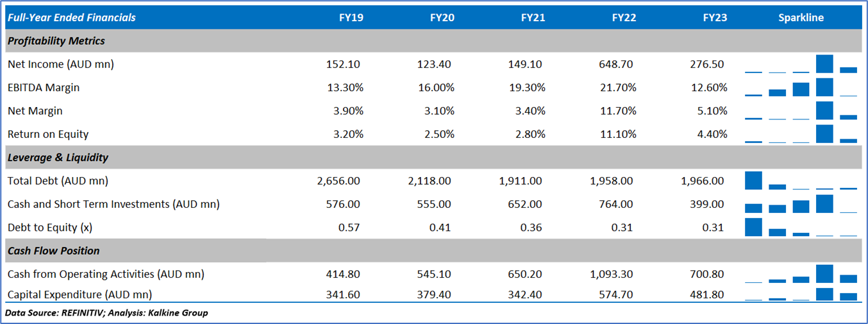Click the Return on Equity sparkline
Viewport: 868px width, 324px height.
coord(801,134)
